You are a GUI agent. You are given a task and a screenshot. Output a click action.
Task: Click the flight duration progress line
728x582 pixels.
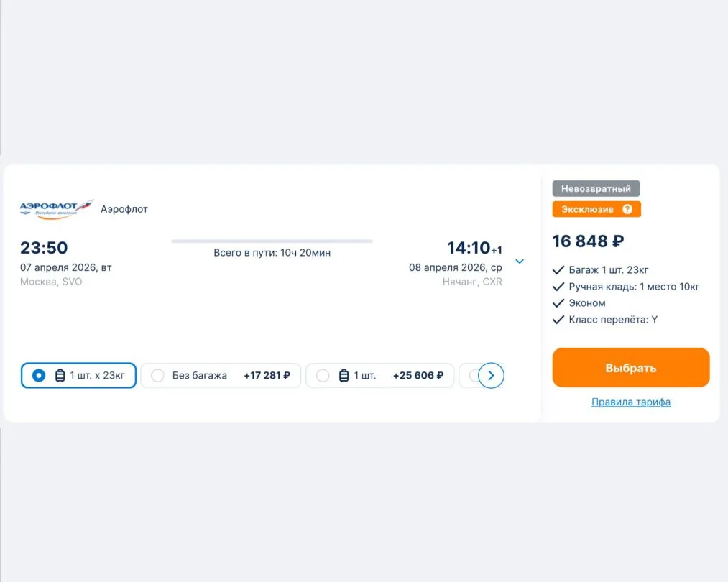272,241
